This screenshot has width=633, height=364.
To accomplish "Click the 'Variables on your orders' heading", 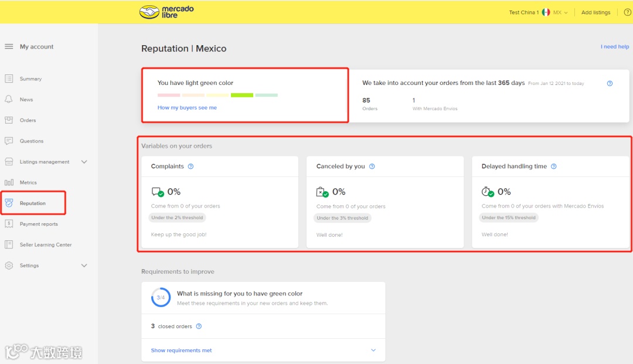I will 176,146.
